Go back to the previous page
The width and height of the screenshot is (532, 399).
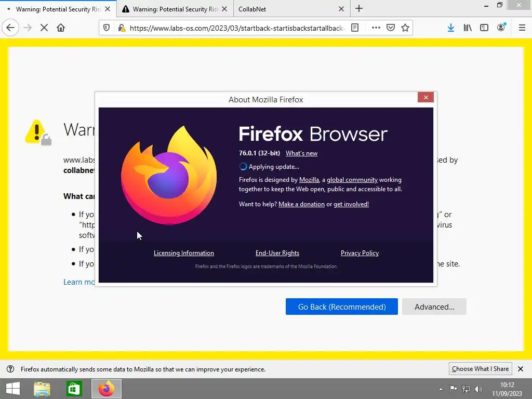point(10,28)
